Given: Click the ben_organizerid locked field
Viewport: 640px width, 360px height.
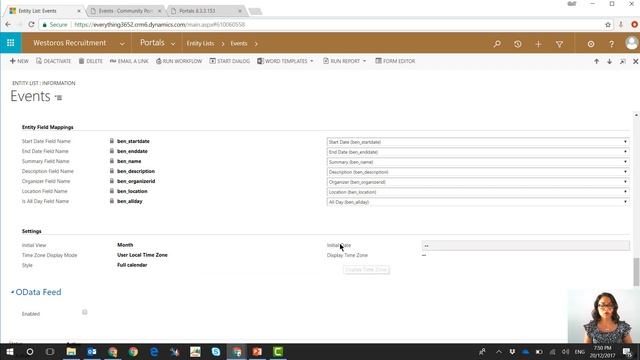Looking at the screenshot, I should 136,181.
